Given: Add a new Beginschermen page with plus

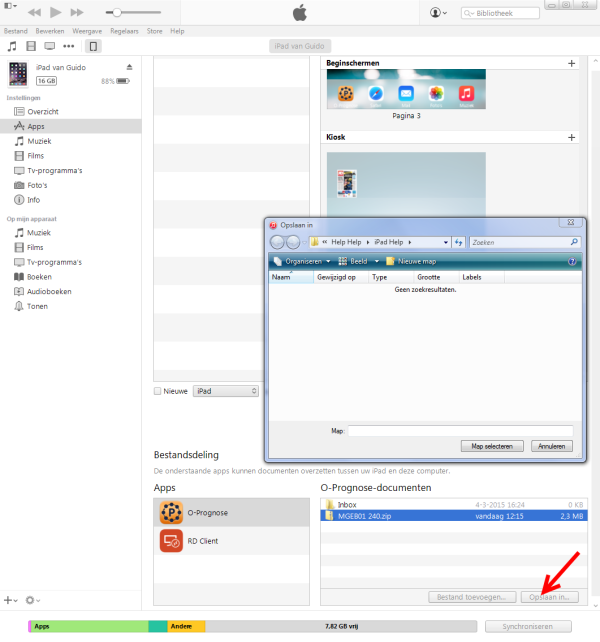Looking at the screenshot, I should coord(571,63).
